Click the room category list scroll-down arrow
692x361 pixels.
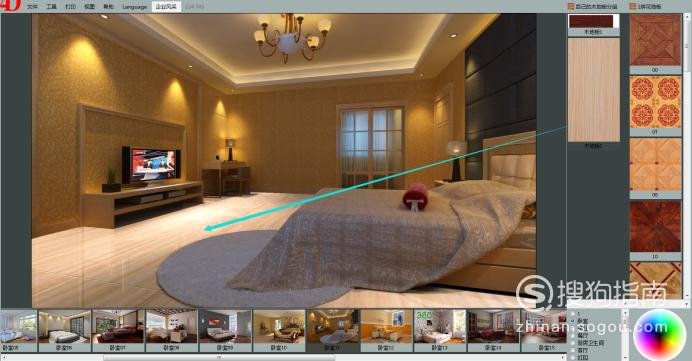pos(625,357)
